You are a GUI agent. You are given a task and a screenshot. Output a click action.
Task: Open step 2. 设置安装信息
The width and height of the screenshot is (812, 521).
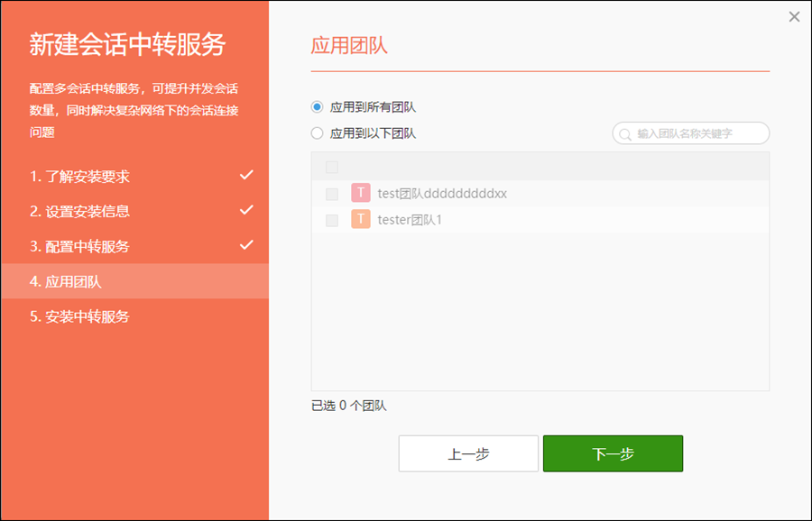point(134,211)
